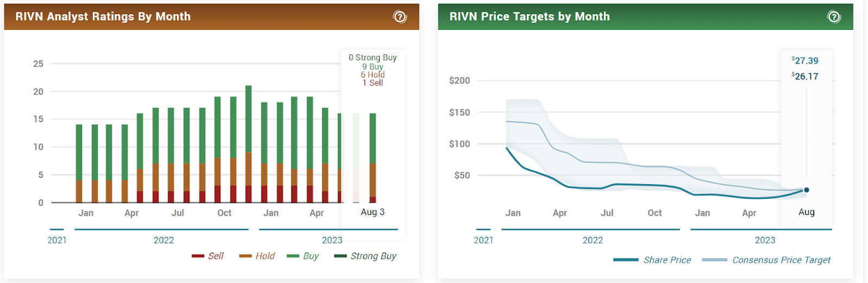Open help icon in Price Targets header
Viewport: 868px width, 283px height.
(x=834, y=17)
